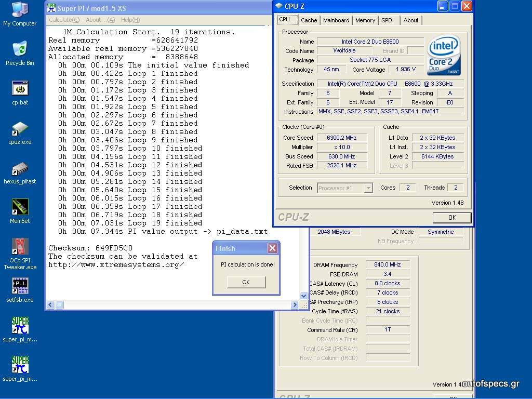Image resolution: width=532 pixels, height=399 pixels.
Task: Click the bus speed value '630.0 MHz'
Action: tap(342, 156)
